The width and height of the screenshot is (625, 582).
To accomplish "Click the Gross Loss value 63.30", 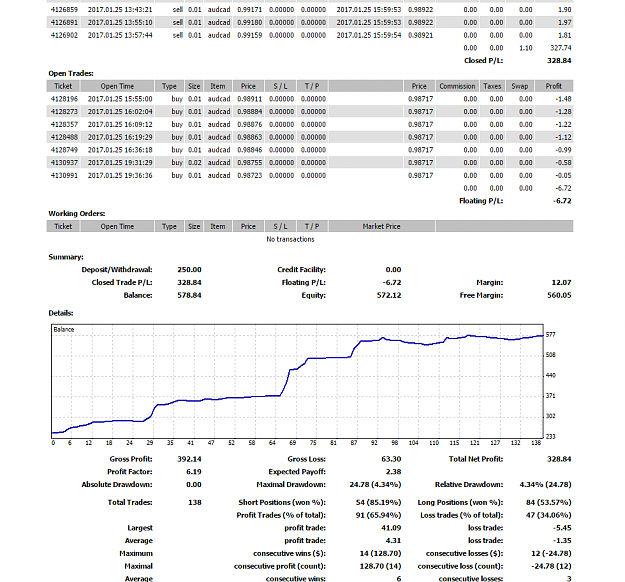I will click(391, 459).
